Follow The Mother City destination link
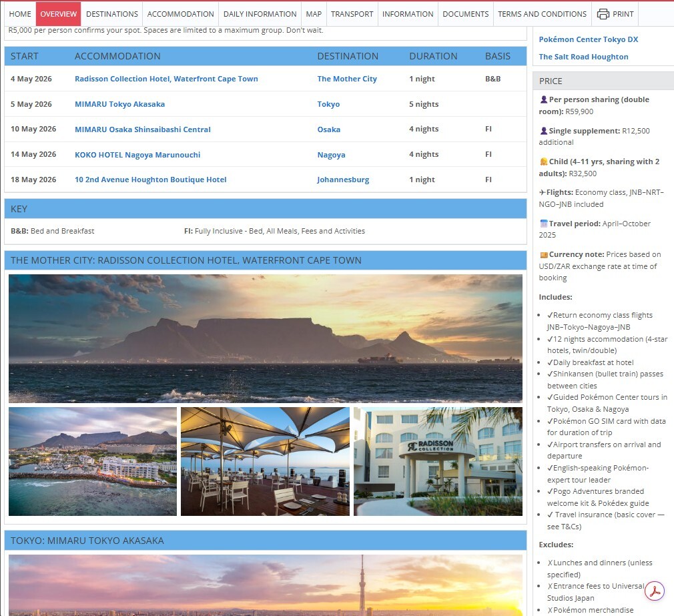674x616 pixels. pos(347,79)
